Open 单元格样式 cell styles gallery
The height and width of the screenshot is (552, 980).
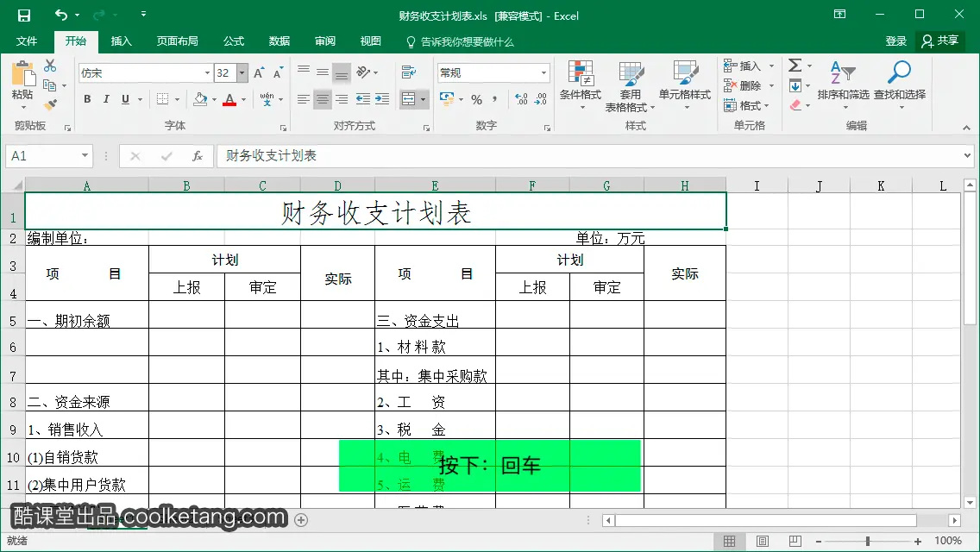click(x=685, y=85)
